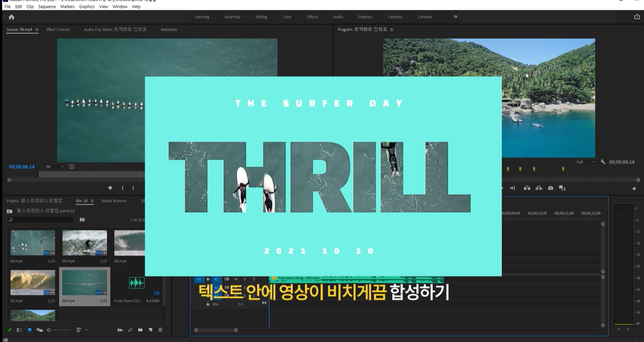Click Automate to Sequence icon

point(120,330)
